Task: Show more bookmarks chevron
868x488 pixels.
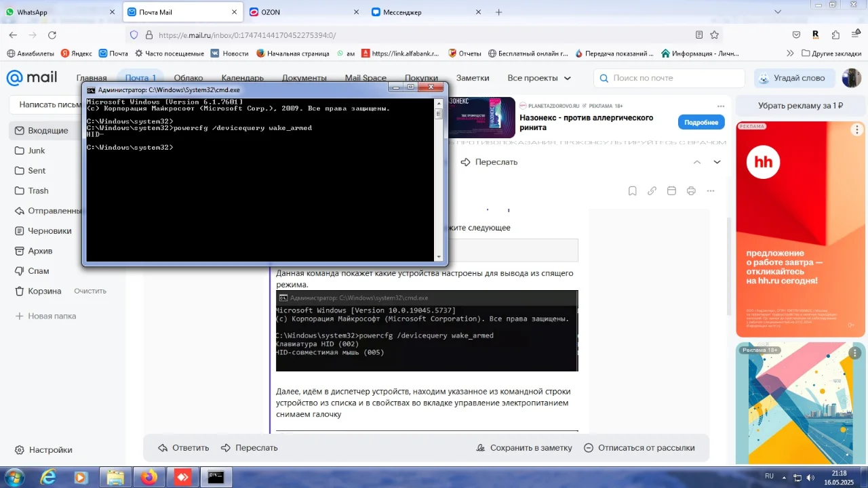Action: (790, 54)
